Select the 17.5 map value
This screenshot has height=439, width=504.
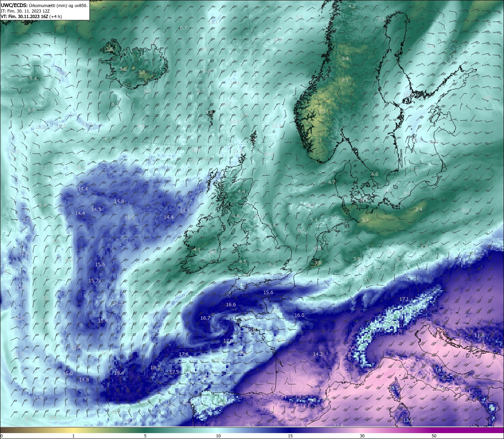pos(174,372)
